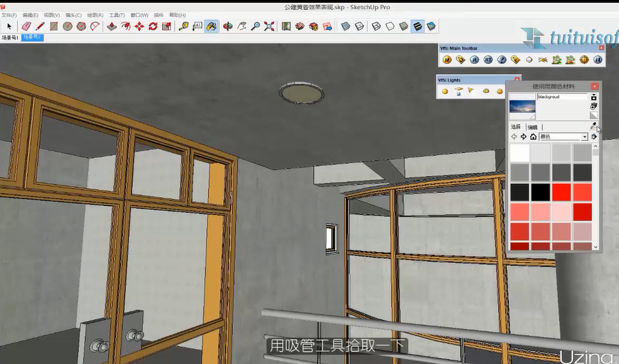Switch to the 编辑 tab
This screenshot has width=619, height=364.
(x=532, y=127)
